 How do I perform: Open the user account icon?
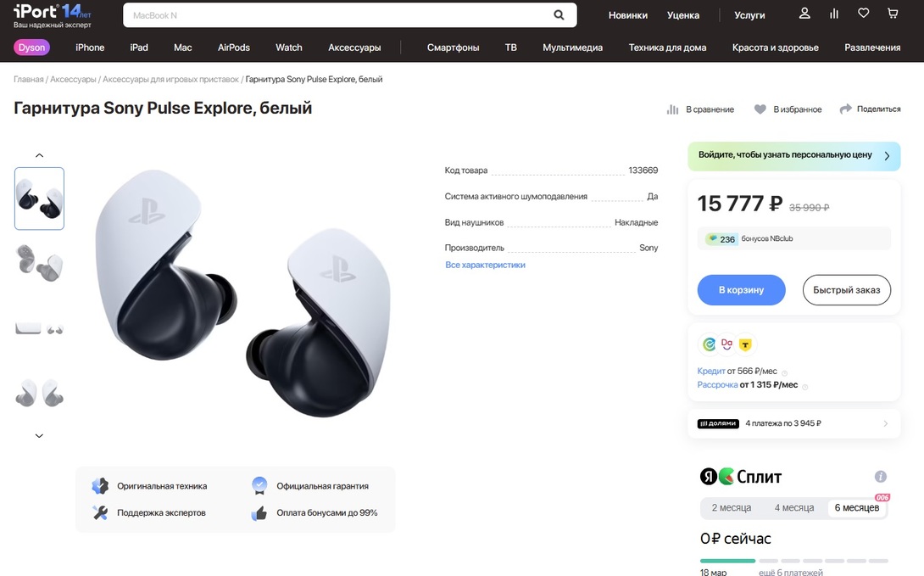(x=804, y=14)
